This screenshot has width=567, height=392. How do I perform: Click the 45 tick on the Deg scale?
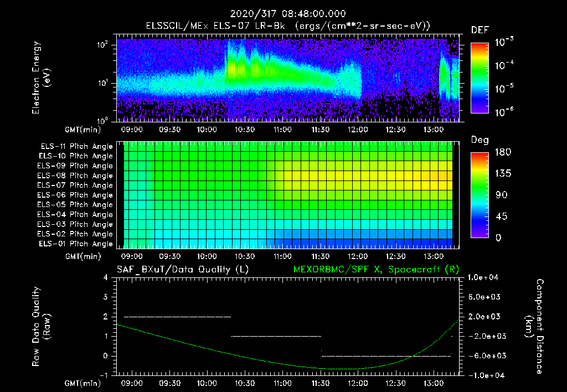(502, 216)
